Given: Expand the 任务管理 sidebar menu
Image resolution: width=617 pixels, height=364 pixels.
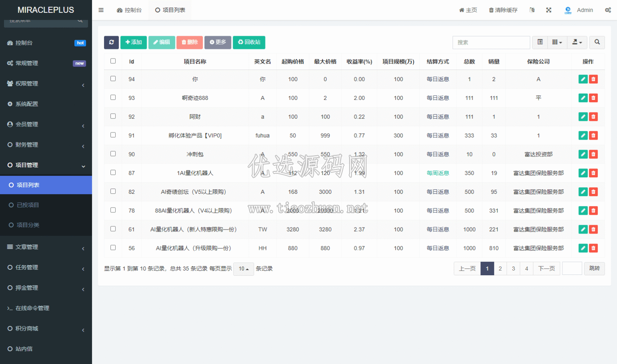Looking at the screenshot, I should pyautogui.click(x=46, y=267).
